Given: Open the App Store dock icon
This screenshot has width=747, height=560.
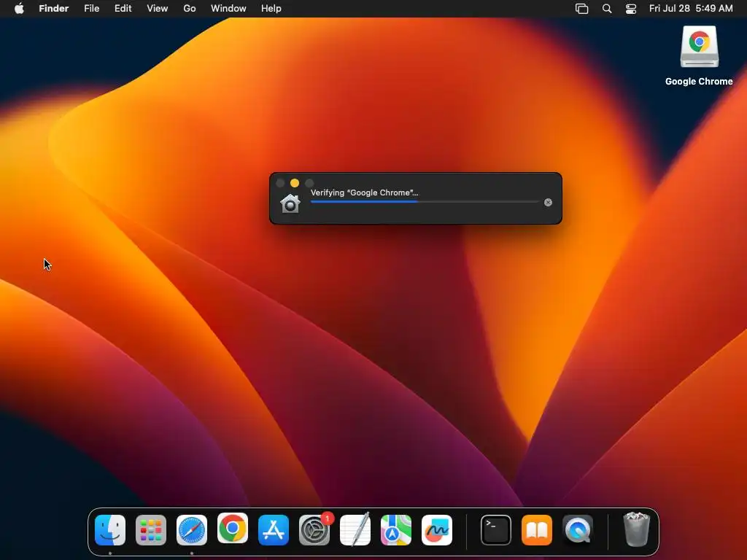Looking at the screenshot, I should tap(274, 530).
